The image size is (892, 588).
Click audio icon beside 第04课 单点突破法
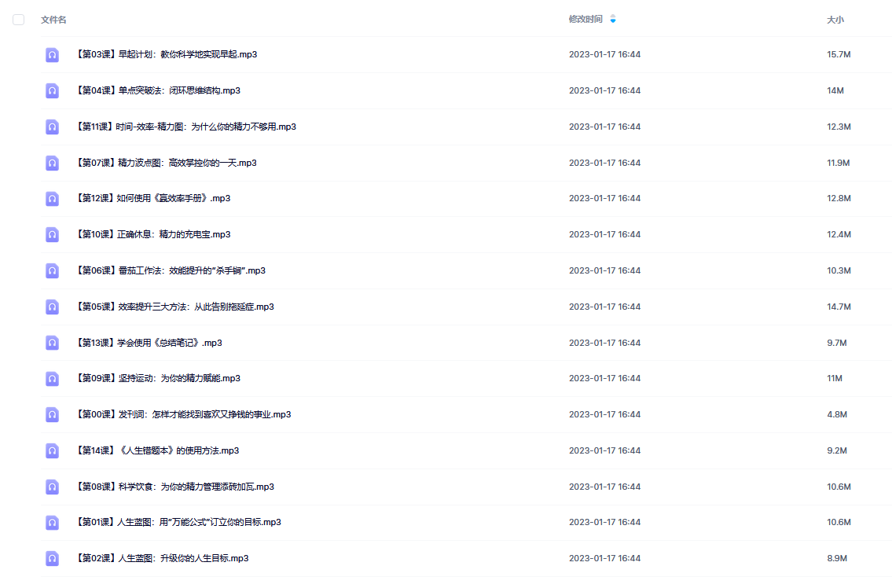point(52,90)
